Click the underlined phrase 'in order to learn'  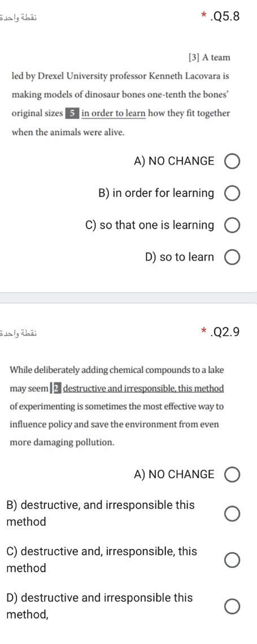point(114,113)
